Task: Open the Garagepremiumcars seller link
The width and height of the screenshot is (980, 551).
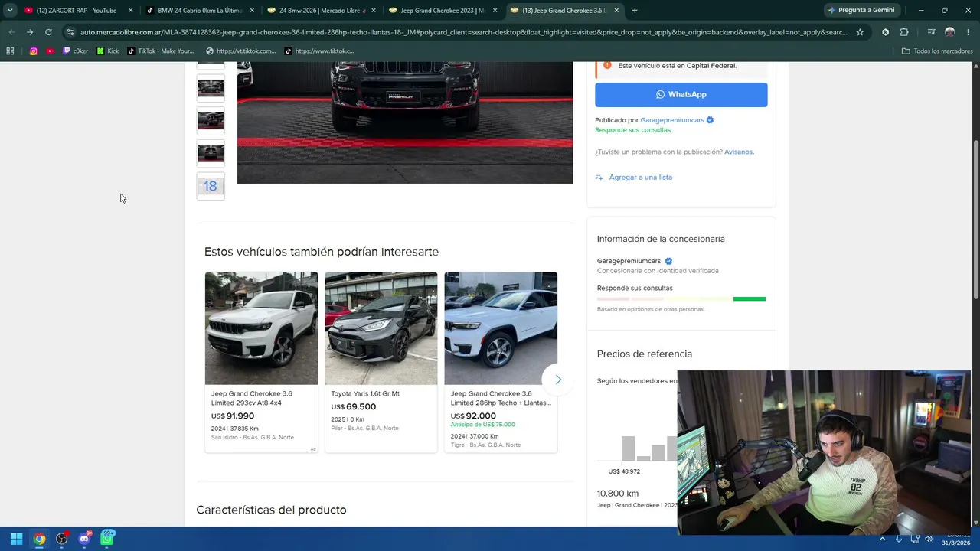Action: point(672,120)
